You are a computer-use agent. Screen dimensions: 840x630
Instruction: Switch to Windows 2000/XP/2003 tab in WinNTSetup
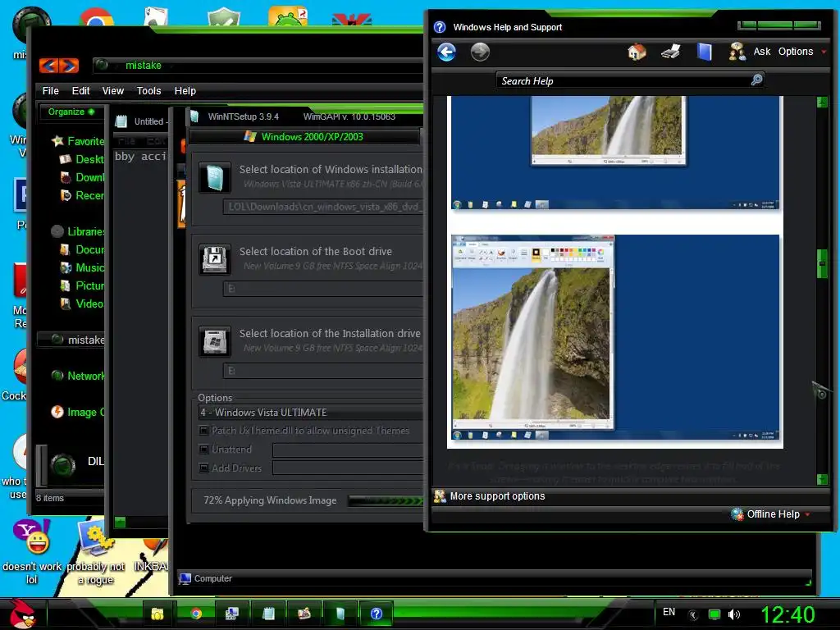pyautogui.click(x=304, y=137)
